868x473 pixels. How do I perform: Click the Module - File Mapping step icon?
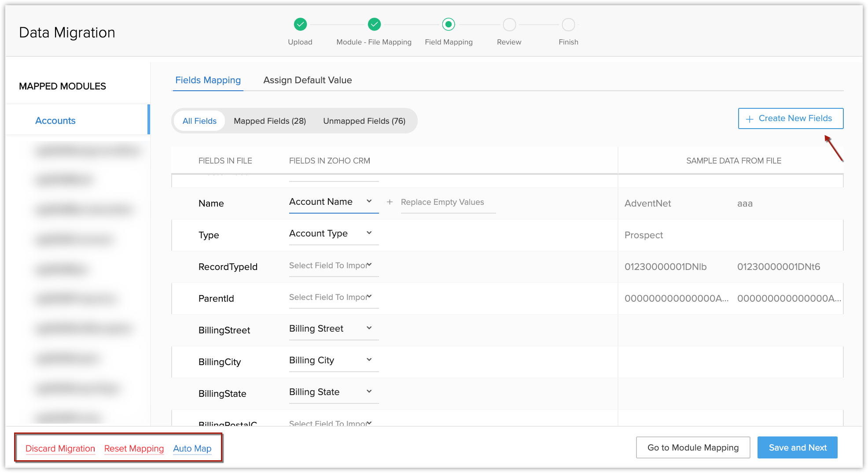pos(374,24)
